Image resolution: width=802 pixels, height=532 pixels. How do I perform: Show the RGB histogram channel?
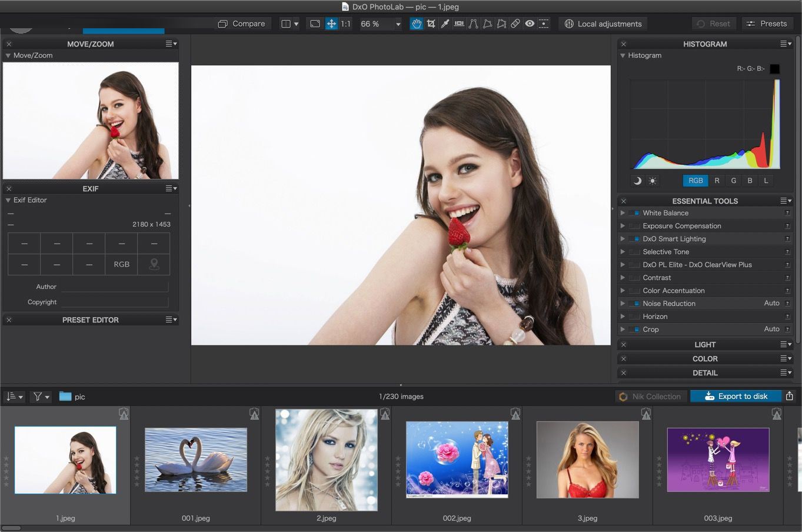(x=695, y=181)
